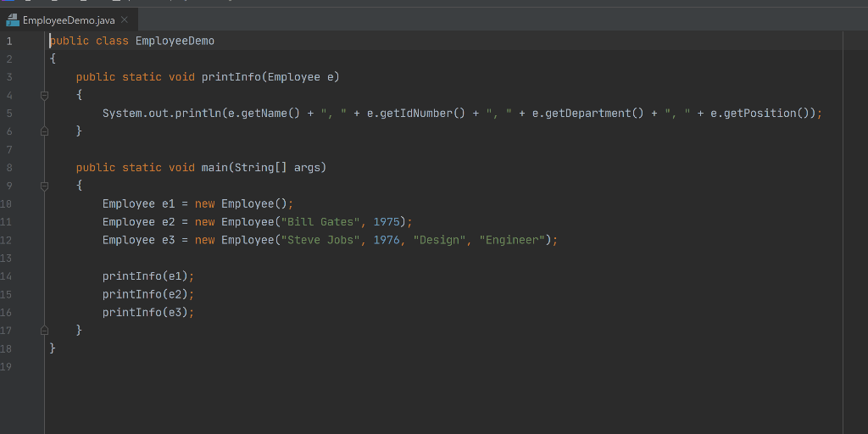Select the EmployeeDemo.java editor tab
Screen dimensions: 868x434
69,20
